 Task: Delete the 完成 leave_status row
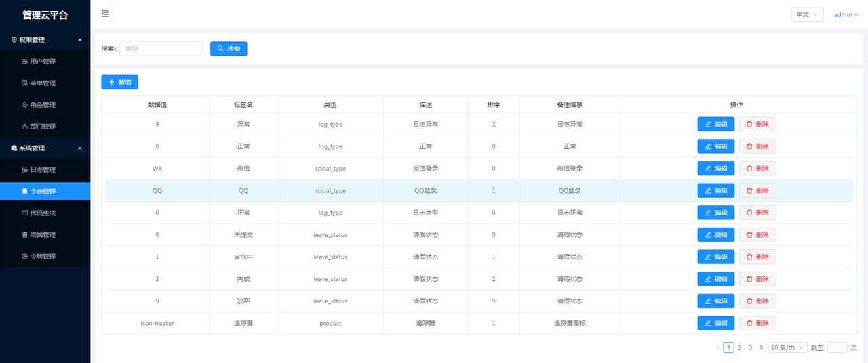[x=757, y=279]
